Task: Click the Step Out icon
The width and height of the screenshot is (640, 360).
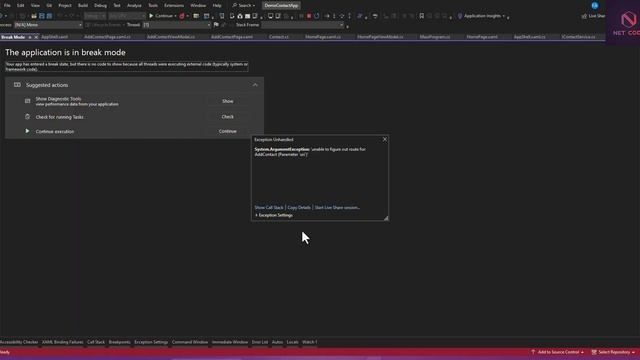Action: pyautogui.click(x=349, y=16)
